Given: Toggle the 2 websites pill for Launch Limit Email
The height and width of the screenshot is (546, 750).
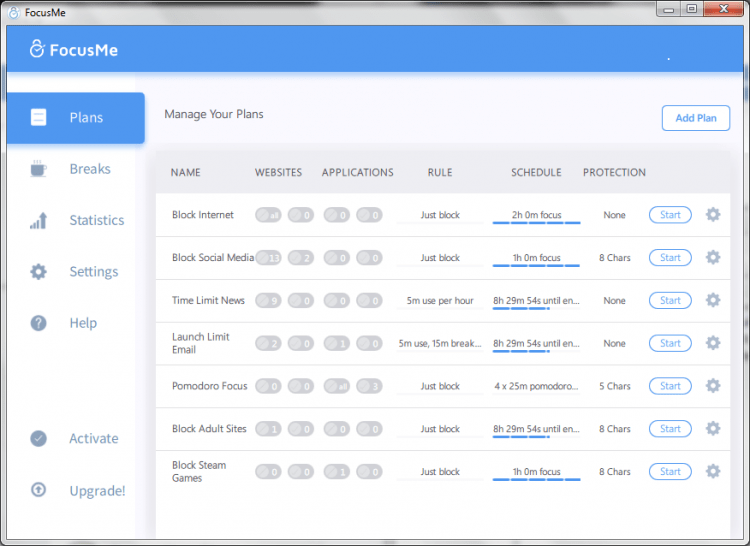Looking at the screenshot, I should pyautogui.click(x=268, y=343).
